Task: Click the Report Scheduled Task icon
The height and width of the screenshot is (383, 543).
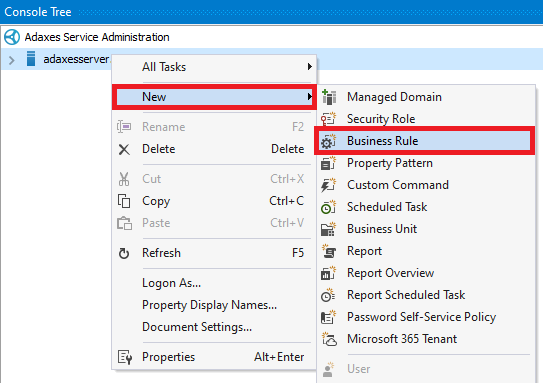Action: (x=328, y=295)
